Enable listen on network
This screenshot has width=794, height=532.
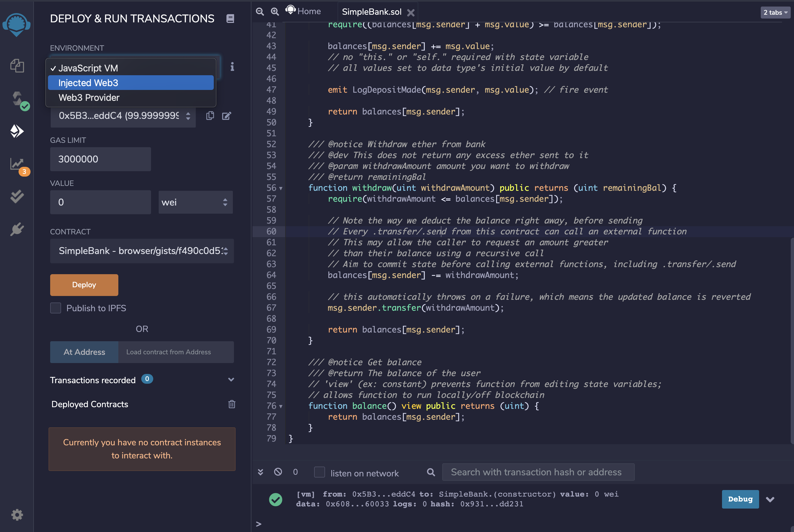click(x=320, y=472)
